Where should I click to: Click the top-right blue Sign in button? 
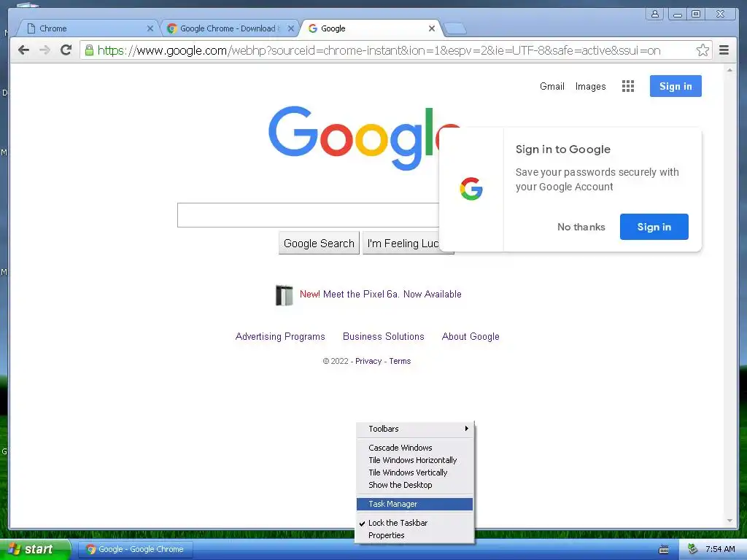(676, 86)
